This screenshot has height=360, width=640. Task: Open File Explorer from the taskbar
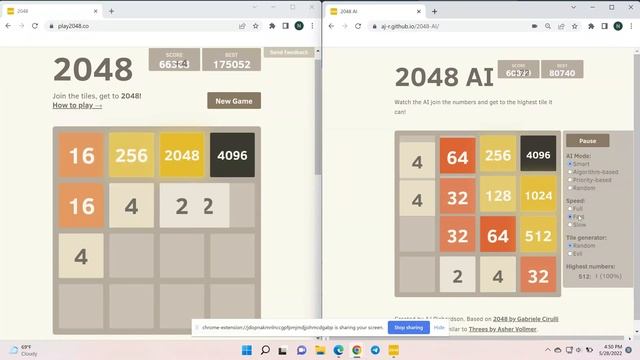point(320,350)
